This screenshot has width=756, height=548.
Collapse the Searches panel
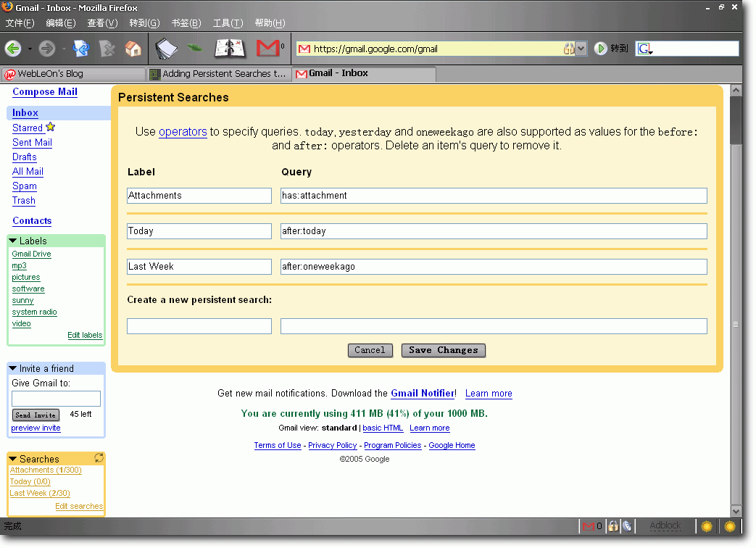pyautogui.click(x=13, y=459)
